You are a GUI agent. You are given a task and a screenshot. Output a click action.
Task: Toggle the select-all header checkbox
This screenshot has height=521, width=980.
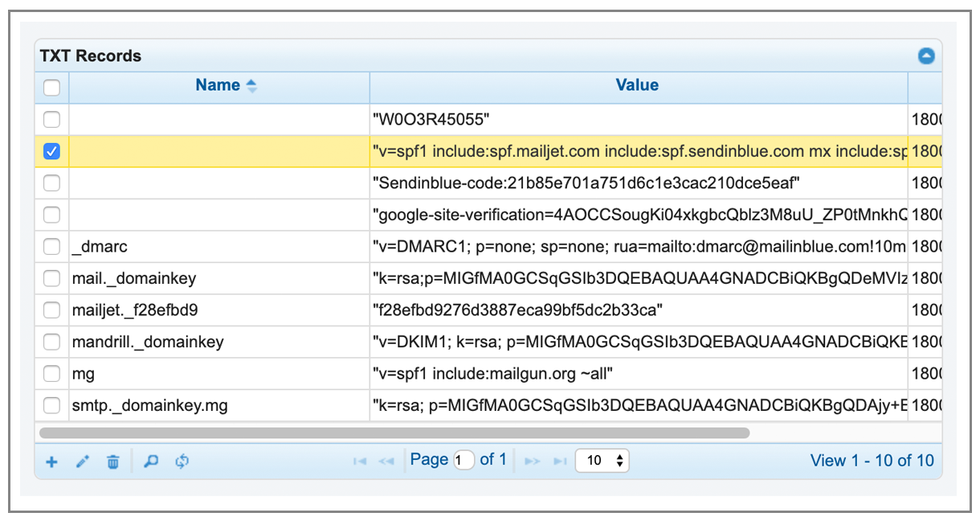coord(51,87)
